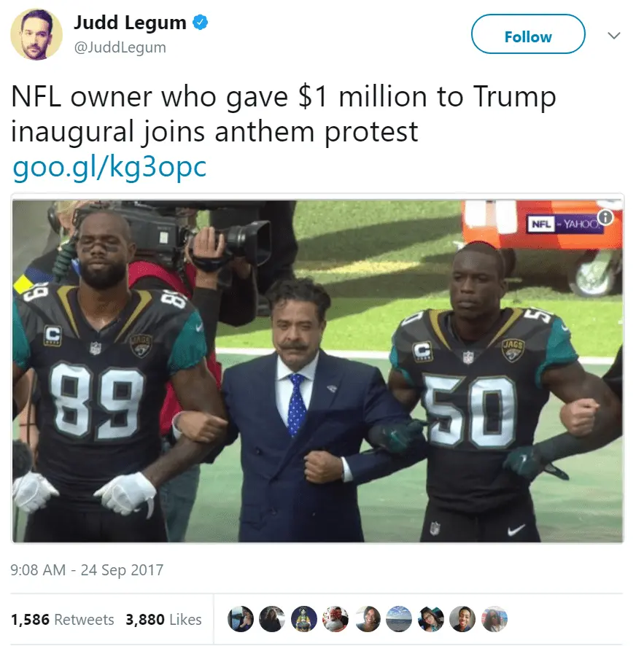The width and height of the screenshot is (644, 646).
Task: Click second liker avatar
Action: point(272,619)
